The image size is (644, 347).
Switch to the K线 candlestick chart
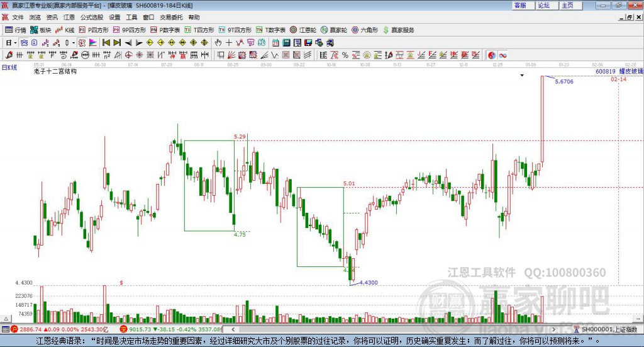tap(65, 30)
